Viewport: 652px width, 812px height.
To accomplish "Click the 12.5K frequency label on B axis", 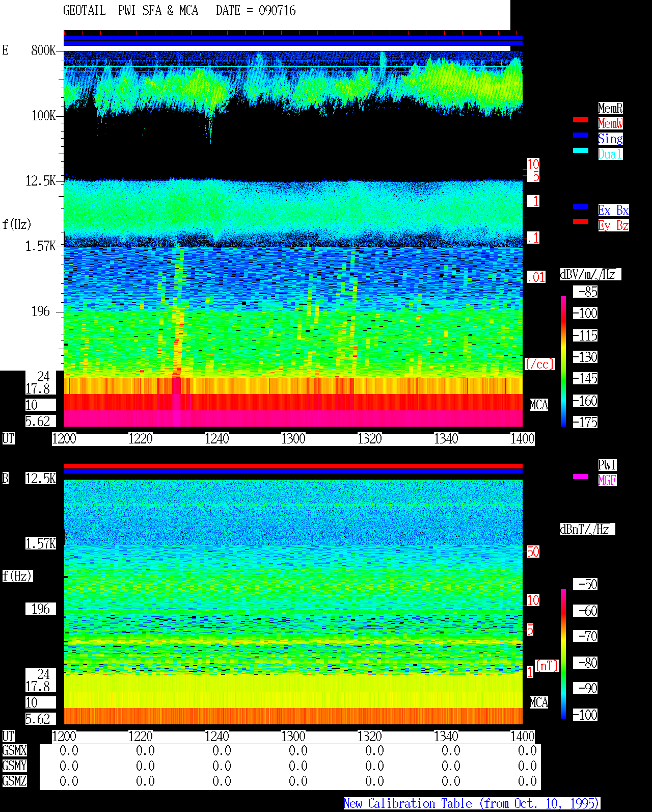I will (41, 478).
